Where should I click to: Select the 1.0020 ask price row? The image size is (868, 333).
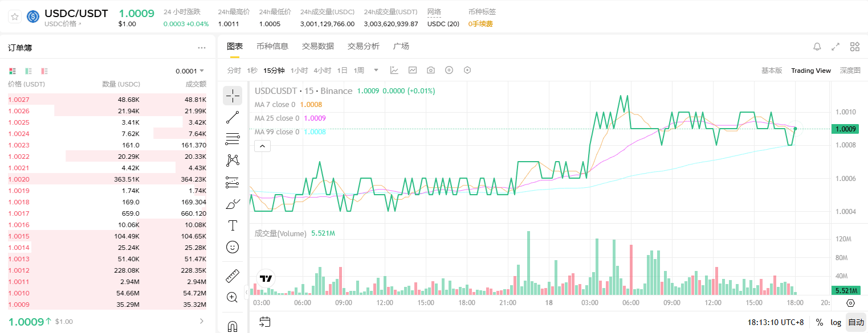click(x=107, y=179)
